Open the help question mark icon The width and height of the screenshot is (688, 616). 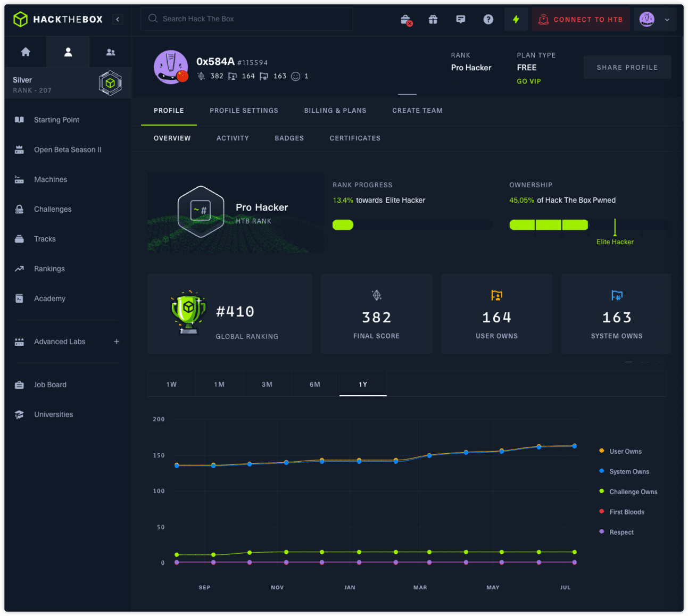click(488, 20)
